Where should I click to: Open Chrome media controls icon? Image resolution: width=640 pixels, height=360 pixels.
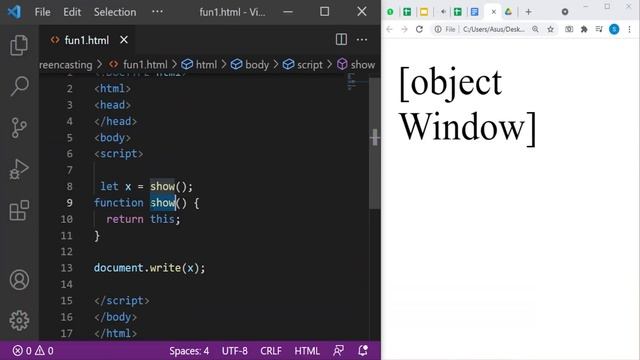(599, 29)
